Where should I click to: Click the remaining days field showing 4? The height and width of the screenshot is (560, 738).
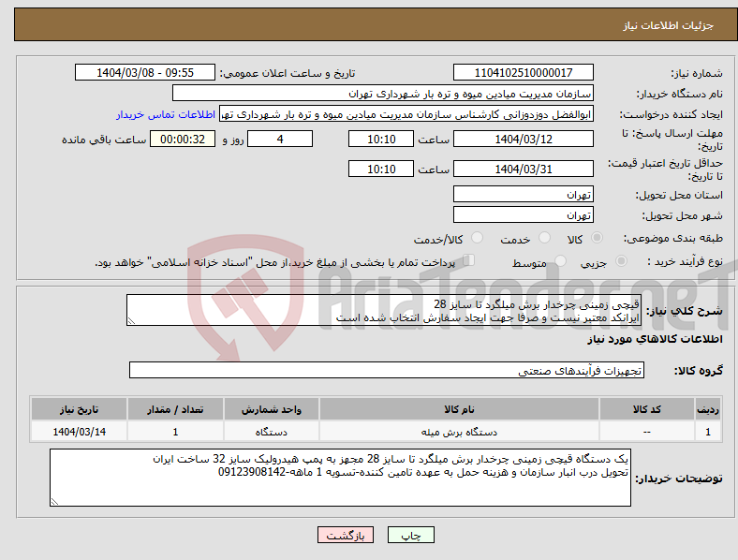point(280,139)
